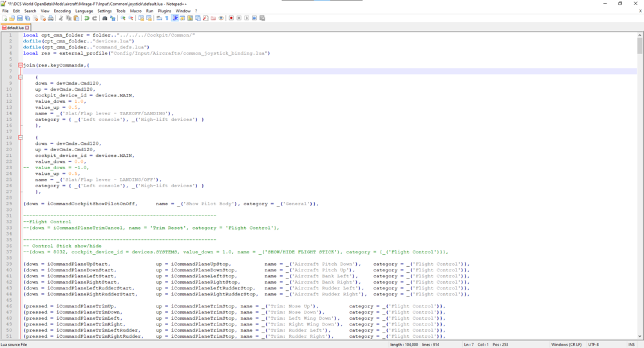
Task: Click the Close document toolbar icon
Action: click(x=35, y=18)
